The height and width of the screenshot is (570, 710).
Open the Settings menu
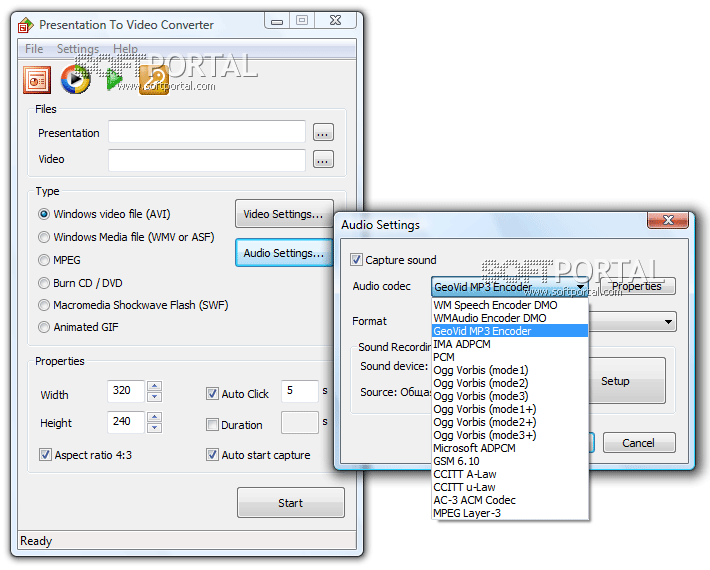(78, 49)
